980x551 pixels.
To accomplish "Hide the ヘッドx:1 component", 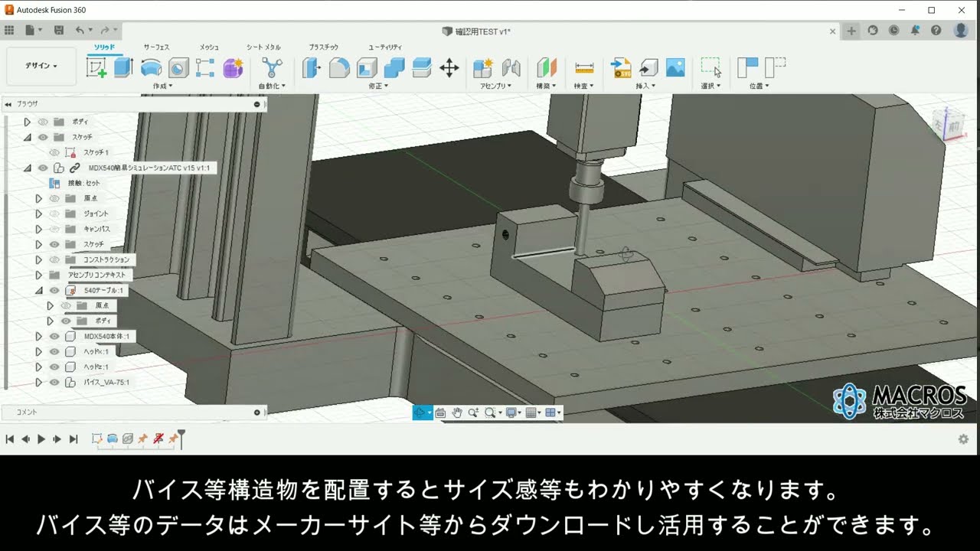I will pyautogui.click(x=54, y=351).
